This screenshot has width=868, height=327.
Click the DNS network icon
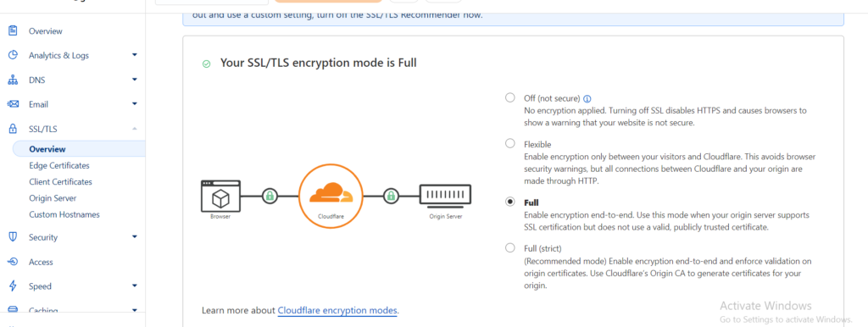tap(13, 80)
